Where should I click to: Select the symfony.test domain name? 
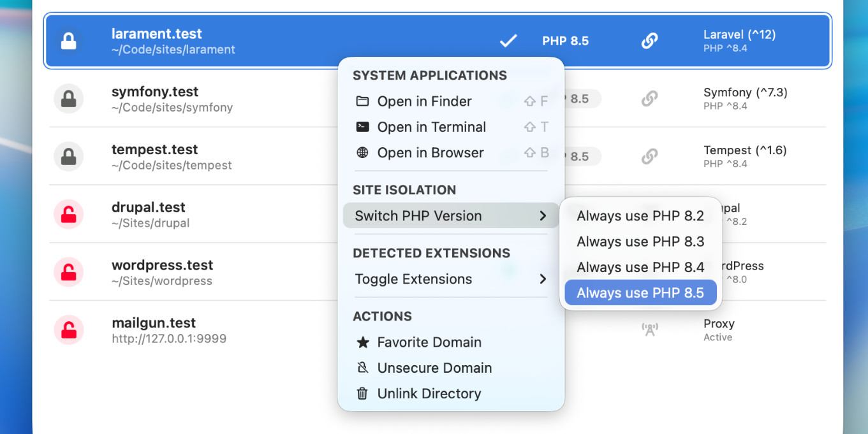point(155,92)
